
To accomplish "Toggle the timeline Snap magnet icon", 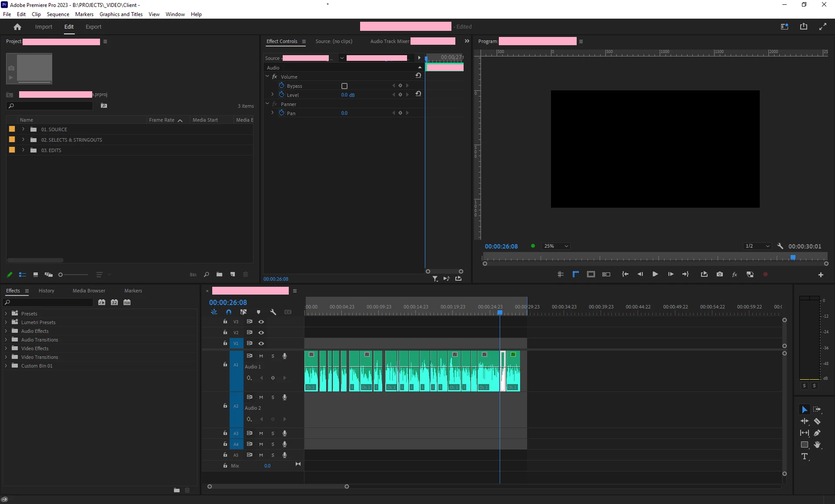I will click(x=229, y=312).
